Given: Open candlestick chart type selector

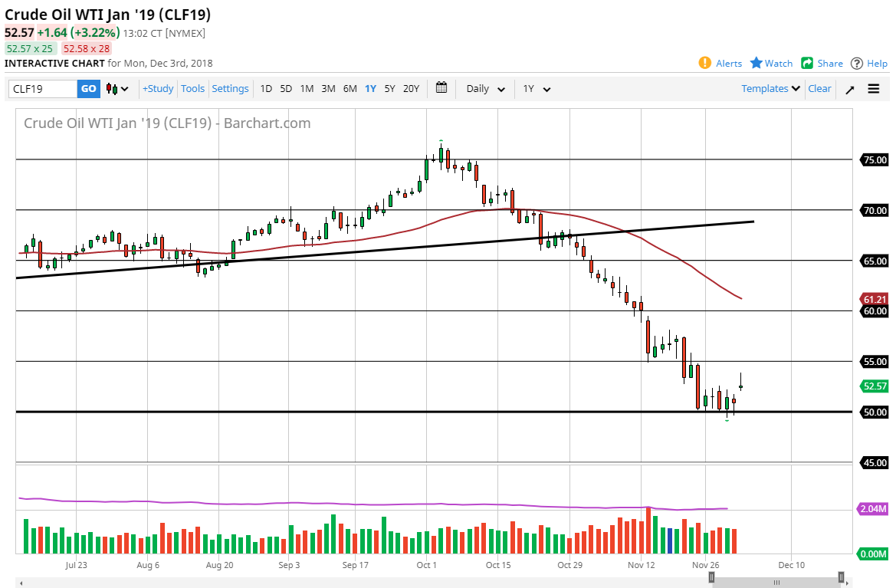Looking at the screenshot, I should (117, 89).
